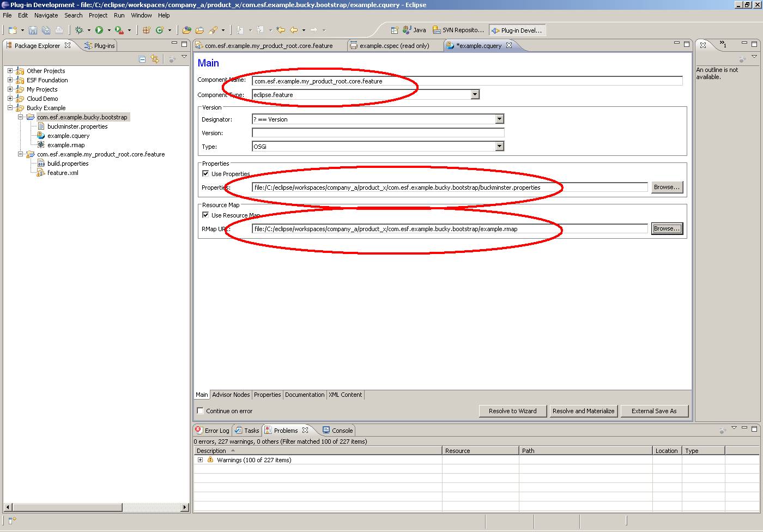Screen dimensions: 763x532
Task: Enable Continue on error checkbox
Action: tap(200, 410)
